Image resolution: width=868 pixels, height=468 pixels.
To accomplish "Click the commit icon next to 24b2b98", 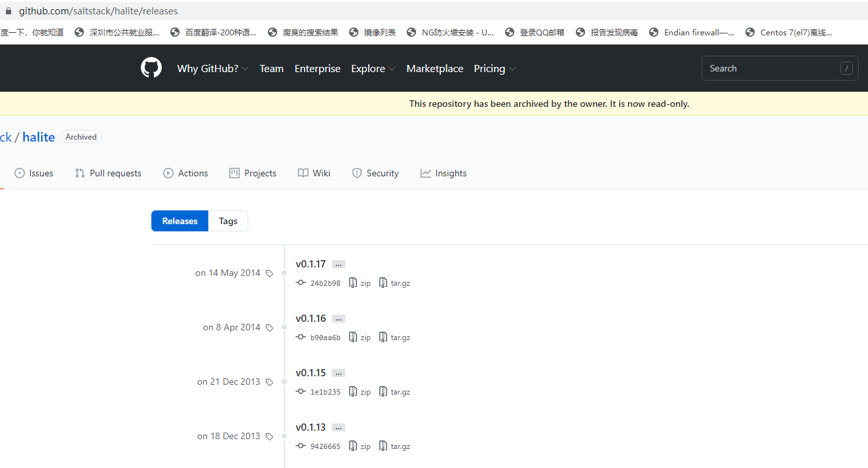I will click(301, 283).
